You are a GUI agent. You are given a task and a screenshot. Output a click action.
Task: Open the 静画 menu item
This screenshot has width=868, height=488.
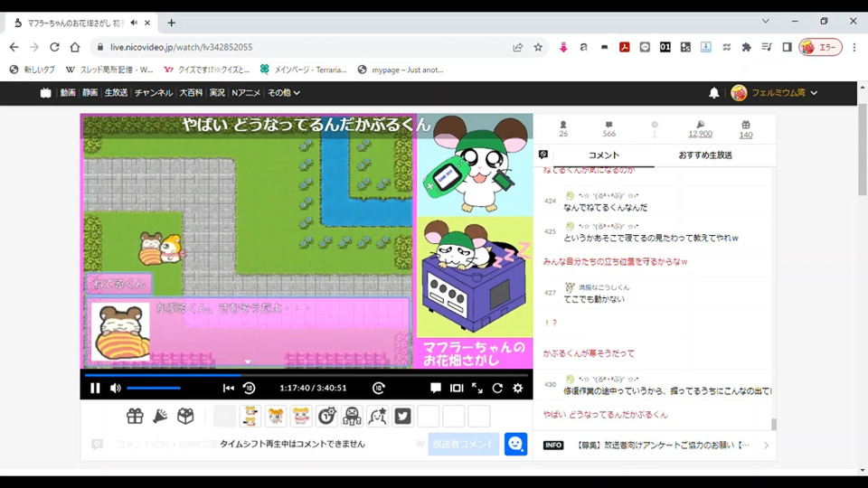pyautogui.click(x=90, y=93)
